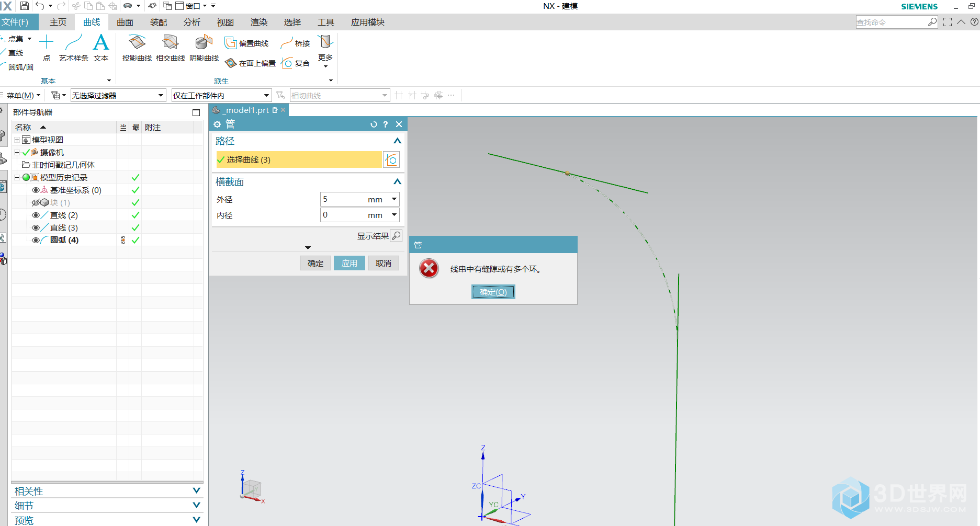The image size is (980, 526).
Task: Click the Arc/Circle (圆弧/圆) tool
Action: (x=17, y=67)
